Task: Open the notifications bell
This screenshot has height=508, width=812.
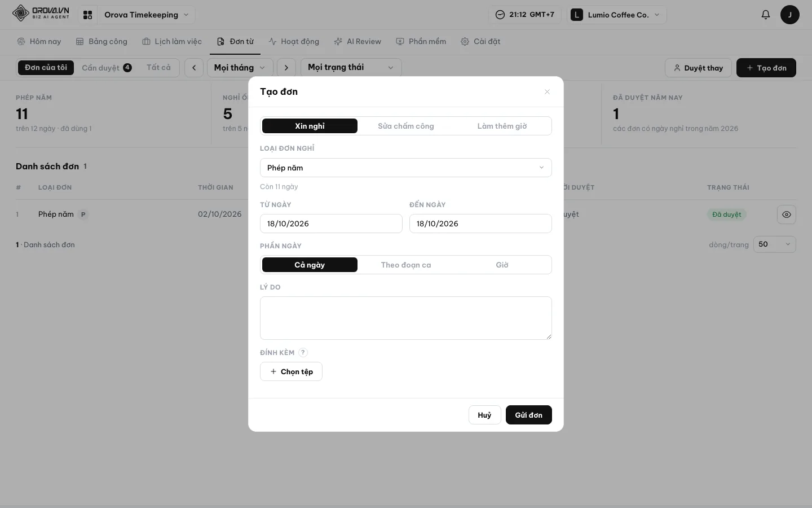Action: click(765, 15)
